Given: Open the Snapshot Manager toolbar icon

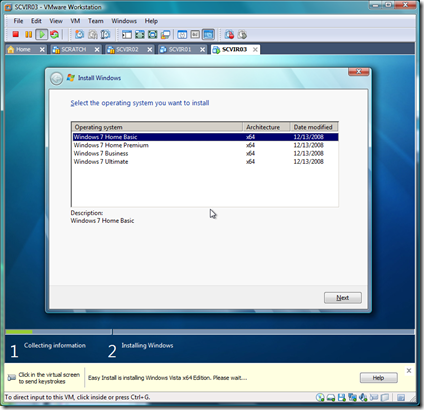Looking at the screenshot, I should click(105, 34).
